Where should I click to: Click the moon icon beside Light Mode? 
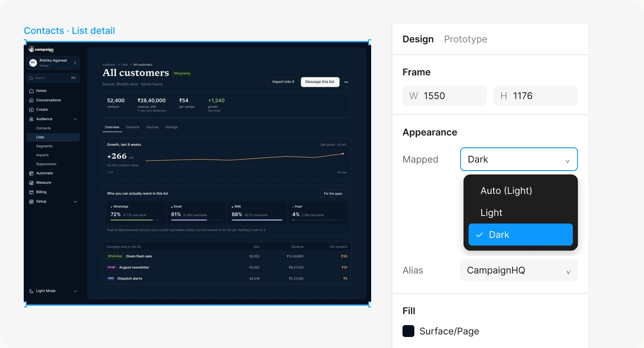[x=31, y=291]
